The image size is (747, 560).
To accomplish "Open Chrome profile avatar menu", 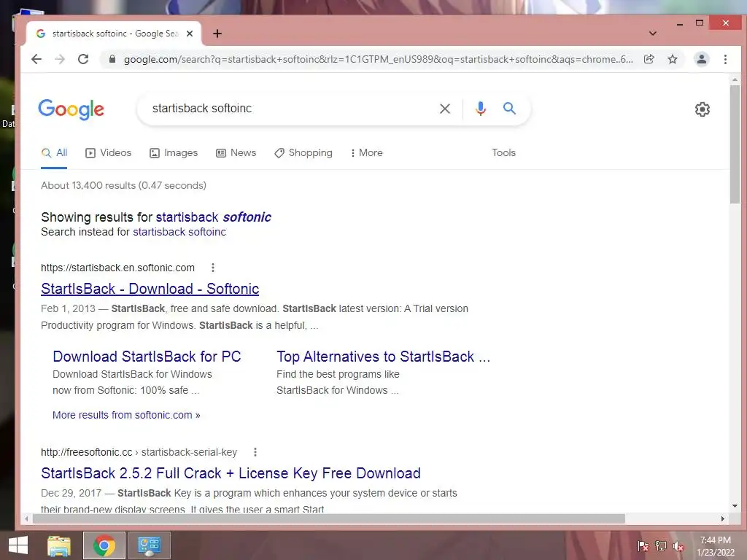I will [701, 59].
